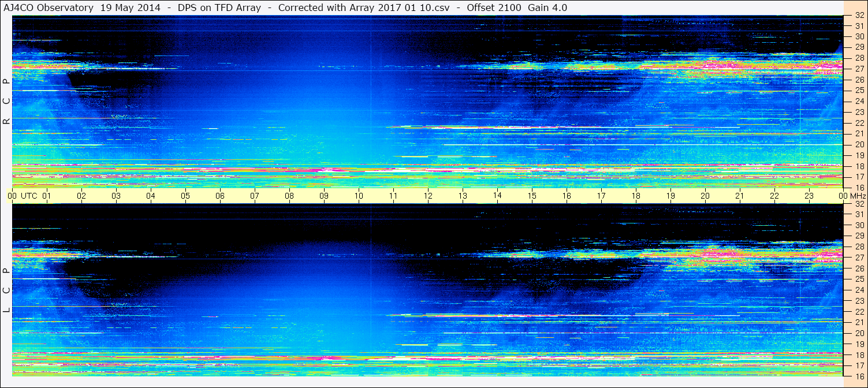Click 17 MHz on LCP frequency scale
This screenshot has height=388, width=868.
[859, 365]
